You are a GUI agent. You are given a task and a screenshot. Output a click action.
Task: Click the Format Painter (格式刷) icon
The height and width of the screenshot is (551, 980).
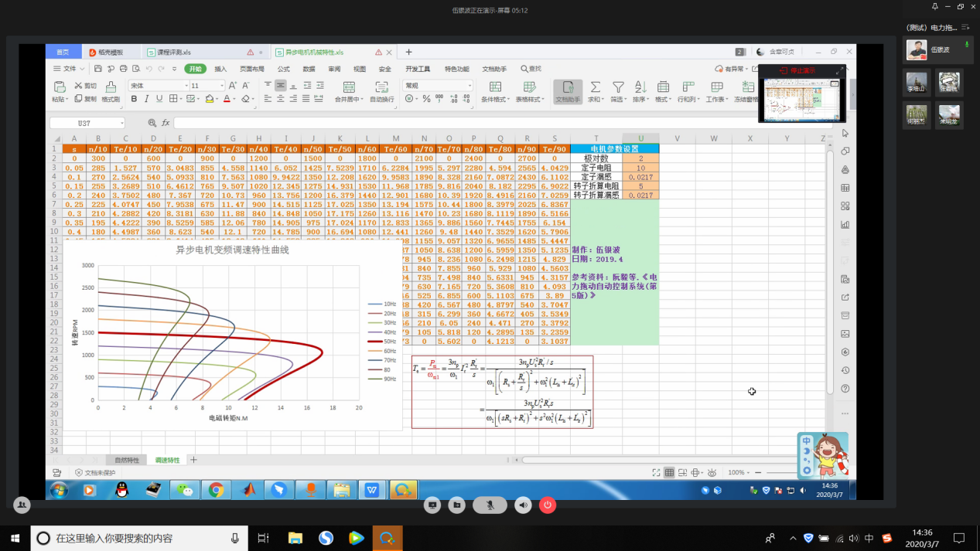(x=110, y=87)
